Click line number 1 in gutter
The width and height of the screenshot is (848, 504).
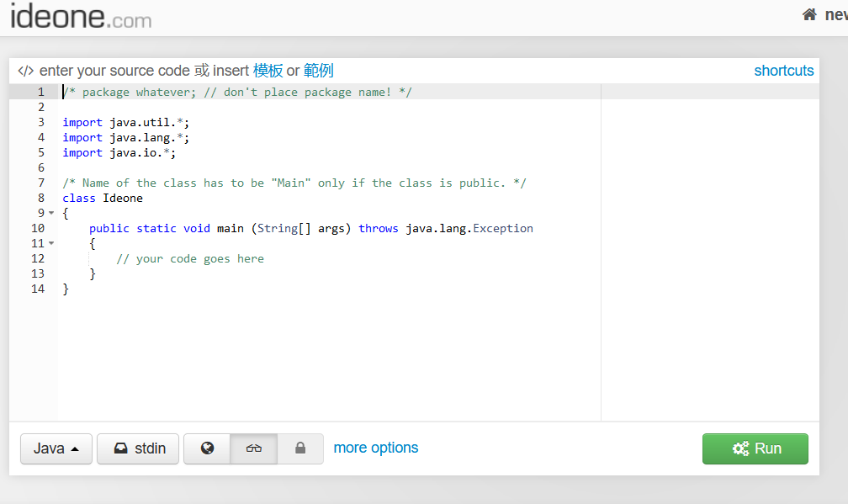coord(41,92)
